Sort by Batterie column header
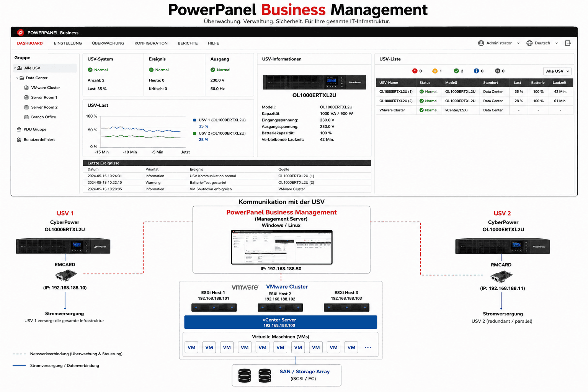The image size is (588, 392). tap(538, 83)
